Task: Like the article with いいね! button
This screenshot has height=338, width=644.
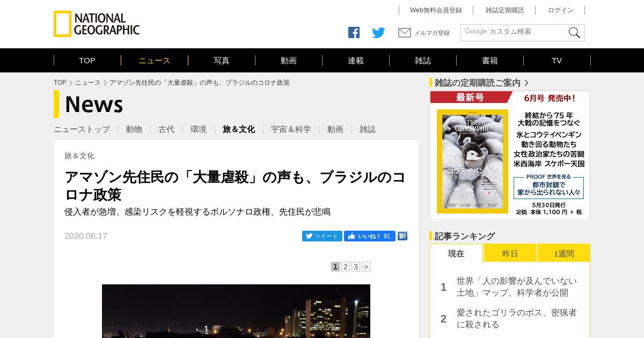Action: 370,236
